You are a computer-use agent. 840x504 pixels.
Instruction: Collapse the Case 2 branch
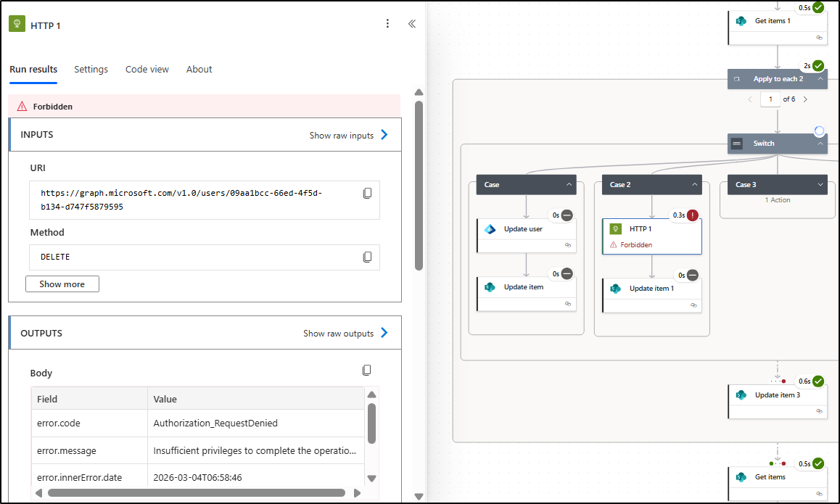695,184
